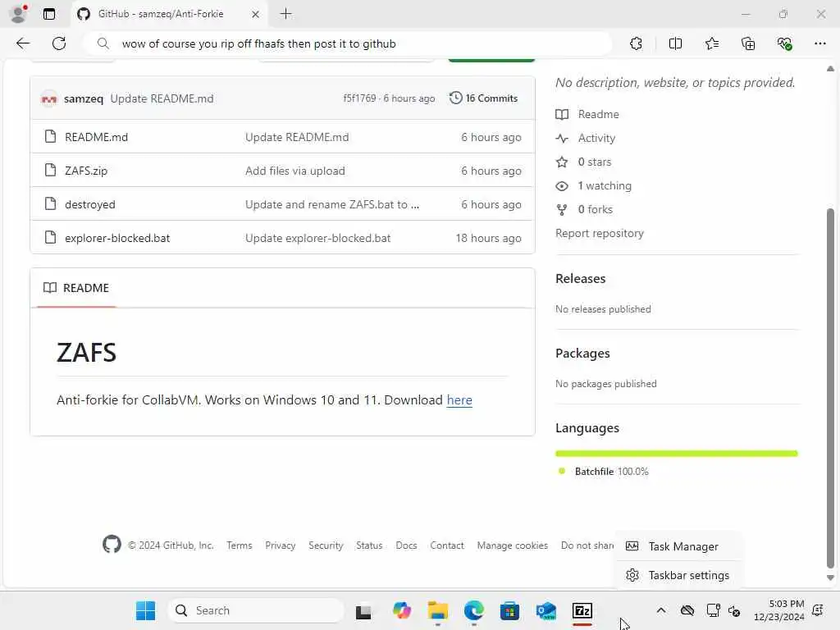
Task: Open the footer Contact link
Action: (x=447, y=546)
